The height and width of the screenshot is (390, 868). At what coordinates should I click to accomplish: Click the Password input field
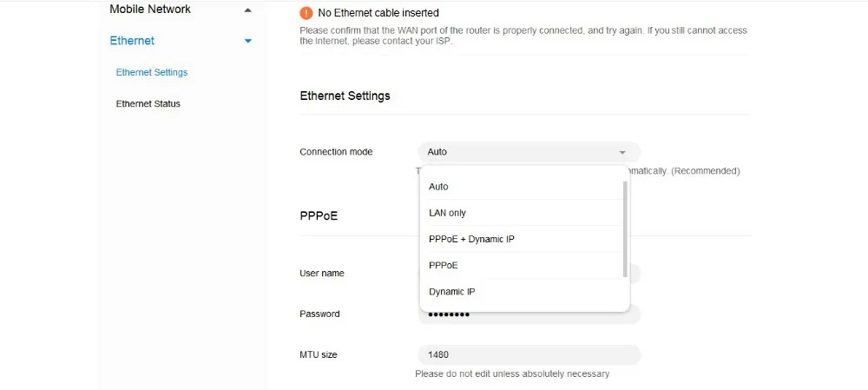[x=556, y=314]
